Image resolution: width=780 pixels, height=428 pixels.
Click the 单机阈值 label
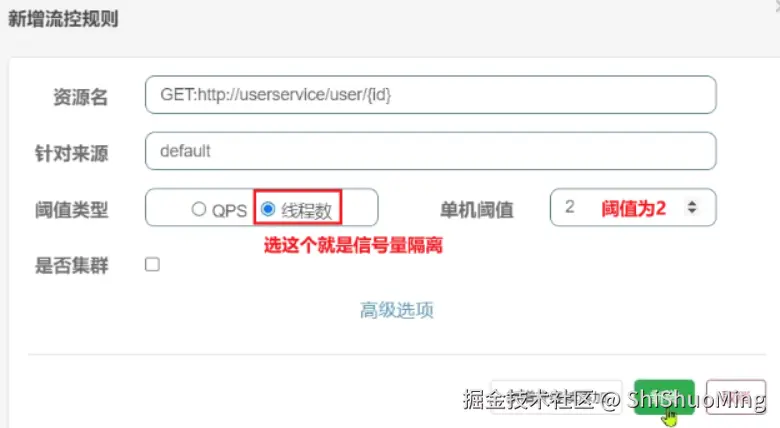pyautogui.click(x=477, y=210)
